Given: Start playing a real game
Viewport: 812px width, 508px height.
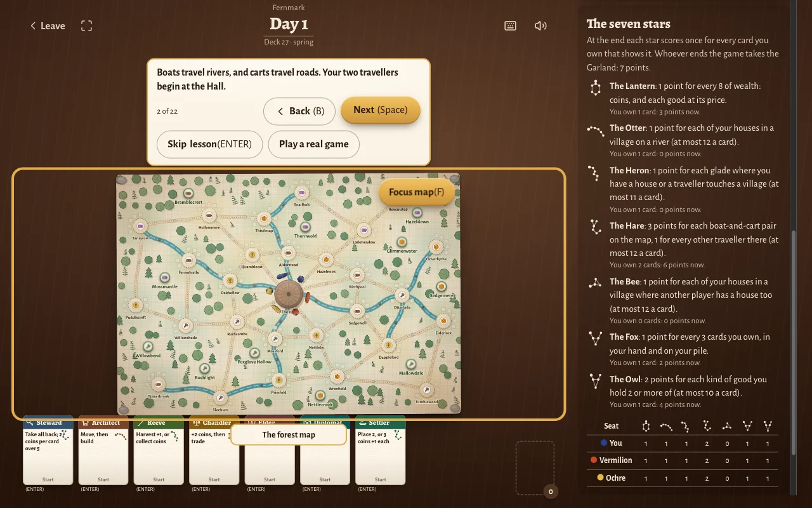Looking at the screenshot, I should [x=313, y=144].
